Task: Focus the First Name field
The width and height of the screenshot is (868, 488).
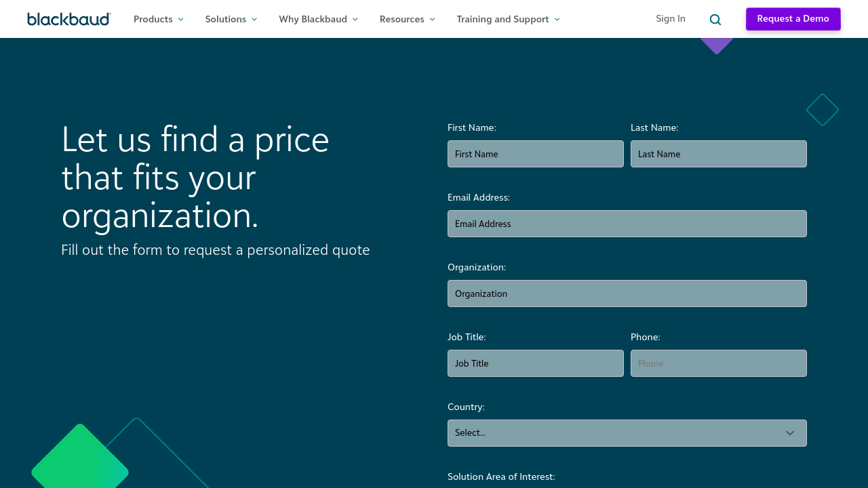Action: [x=535, y=154]
